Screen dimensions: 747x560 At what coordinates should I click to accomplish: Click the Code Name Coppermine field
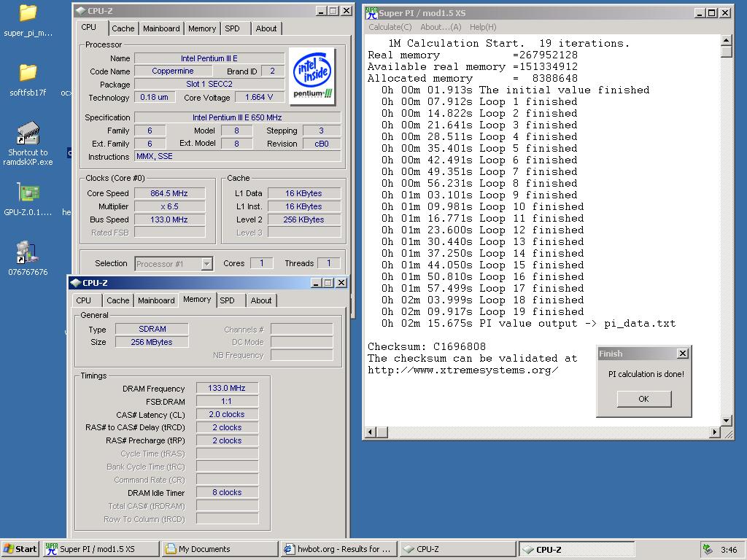pos(173,71)
